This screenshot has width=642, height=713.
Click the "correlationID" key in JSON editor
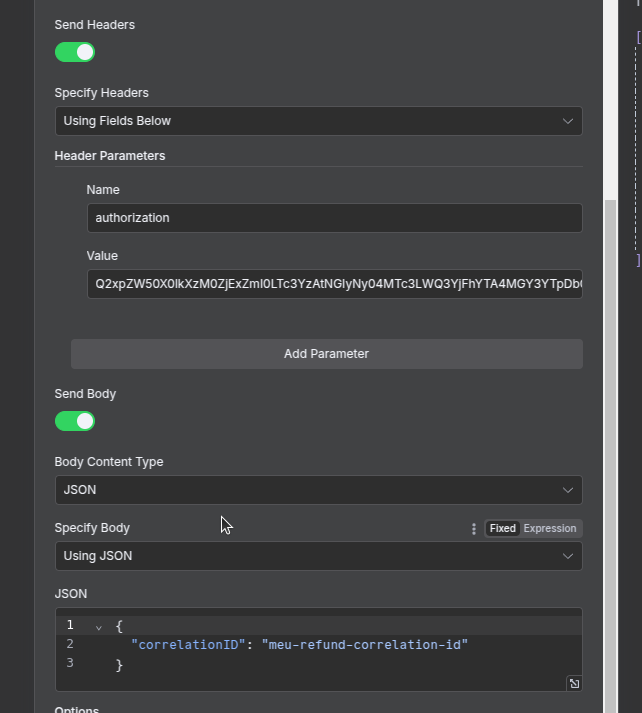click(x=188, y=645)
